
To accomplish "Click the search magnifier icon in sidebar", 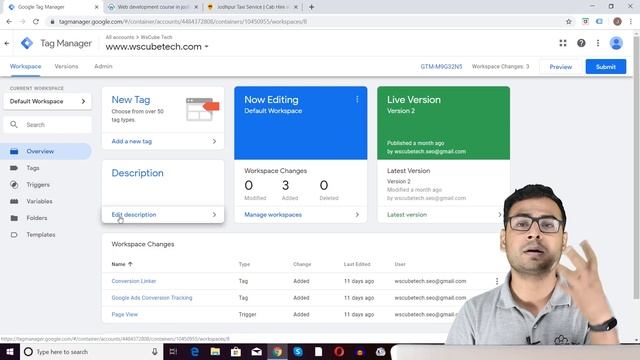I will (14, 124).
